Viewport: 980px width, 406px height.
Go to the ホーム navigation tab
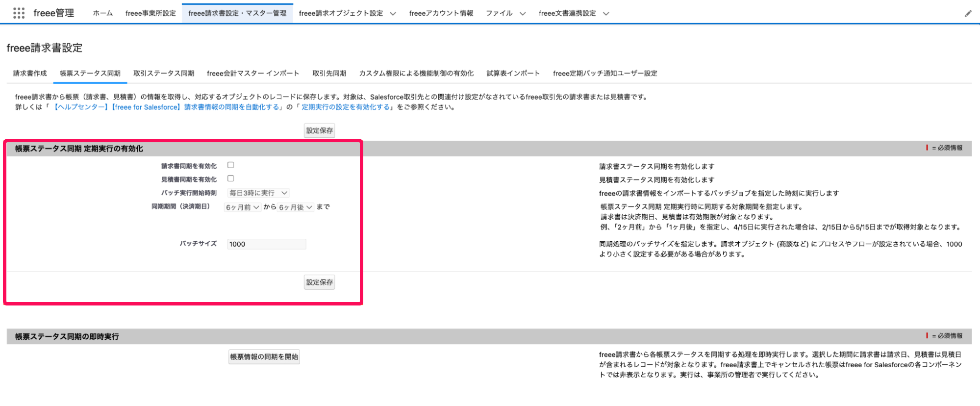coord(103,13)
